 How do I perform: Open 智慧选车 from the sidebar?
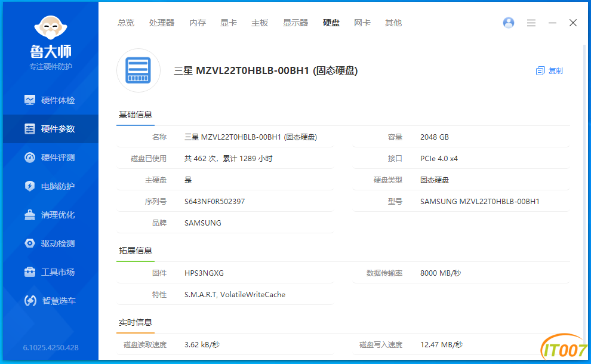click(x=51, y=301)
